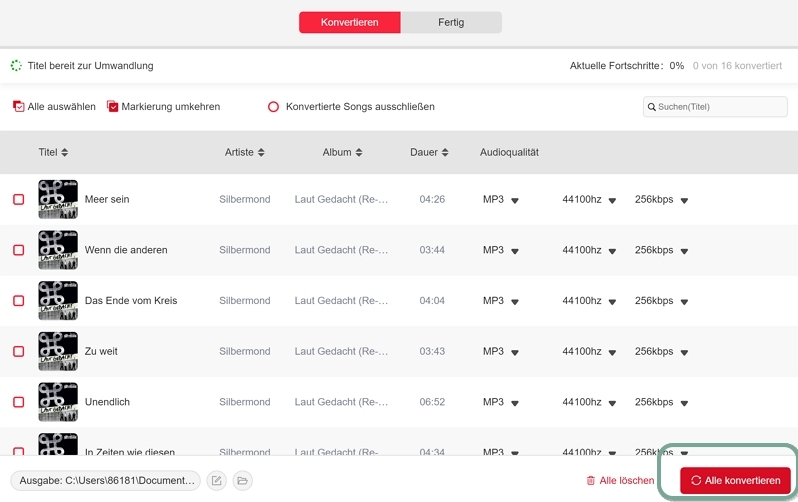Sort by Titel column arrows
Viewport: 798px width, 502px height.
[65, 152]
